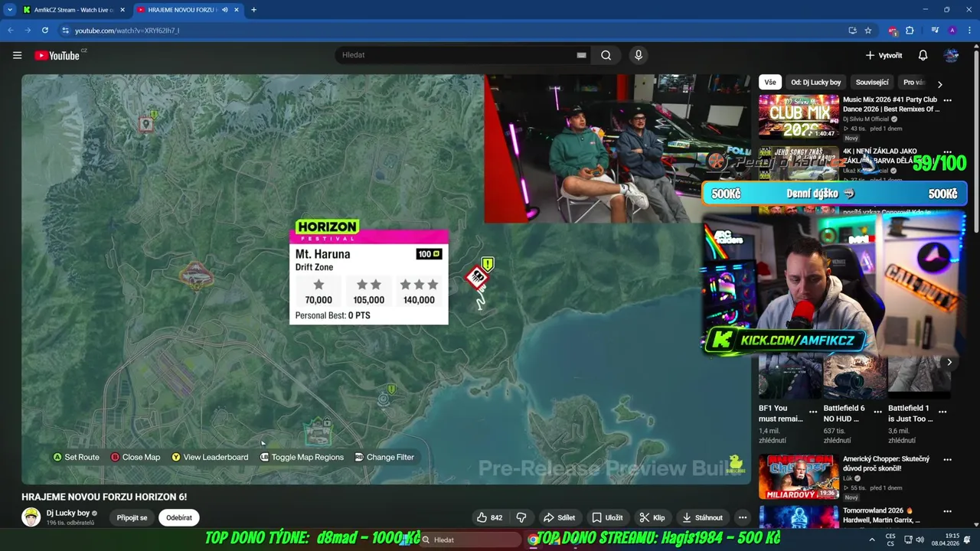The width and height of the screenshot is (980, 551).
Task: Download video via Stáhnout button
Action: [x=702, y=517]
